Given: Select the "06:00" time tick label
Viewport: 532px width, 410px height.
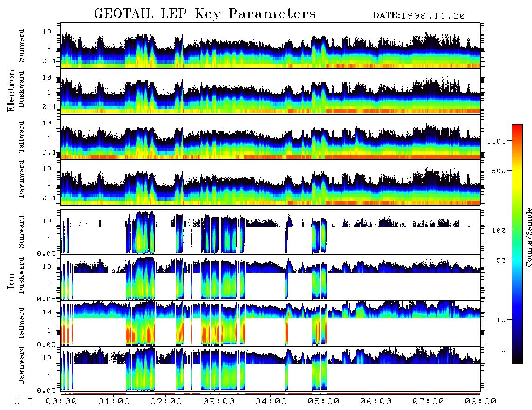Looking at the screenshot, I should (376, 402).
